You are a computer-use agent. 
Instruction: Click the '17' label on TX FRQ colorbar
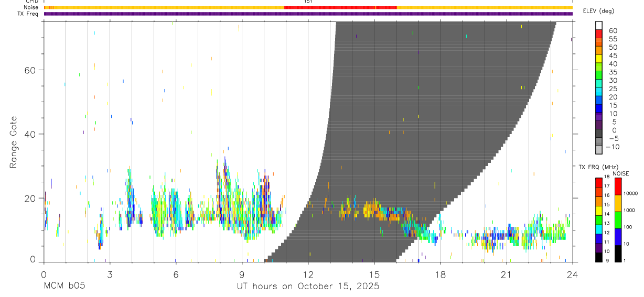(607, 186)
